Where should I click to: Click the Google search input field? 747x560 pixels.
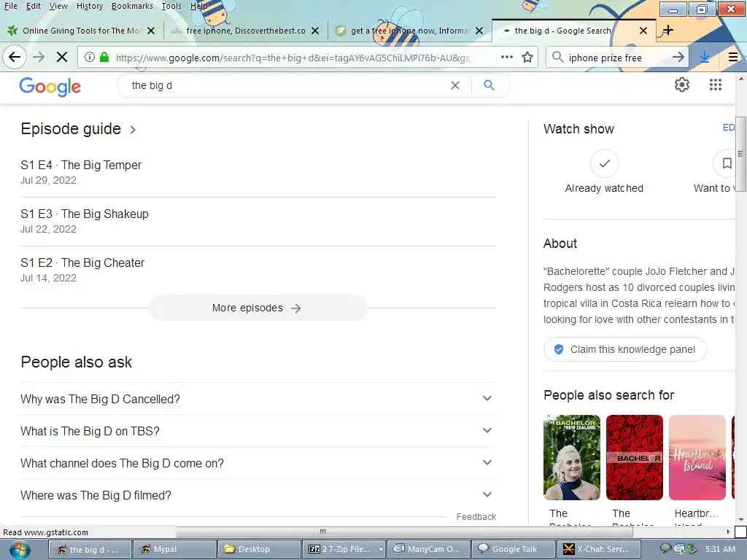[286, 85]
